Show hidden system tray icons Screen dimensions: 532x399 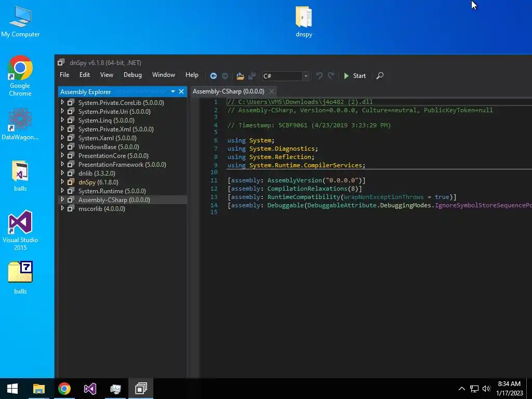pyautogui.click(x=461, y=389)
